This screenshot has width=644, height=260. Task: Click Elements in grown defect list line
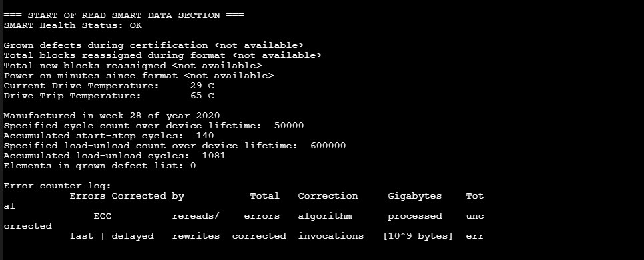click(x=100, y=166)
